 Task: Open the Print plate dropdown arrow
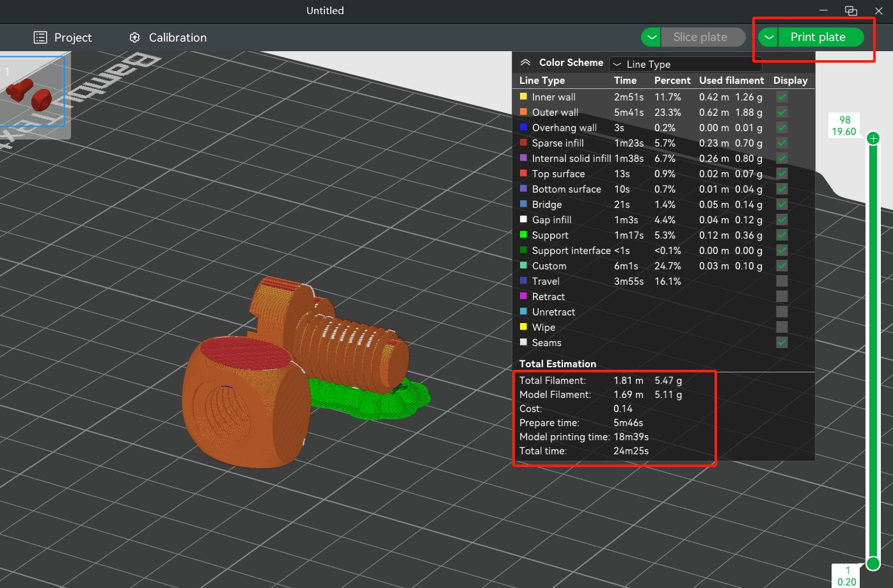pos(769,37)
